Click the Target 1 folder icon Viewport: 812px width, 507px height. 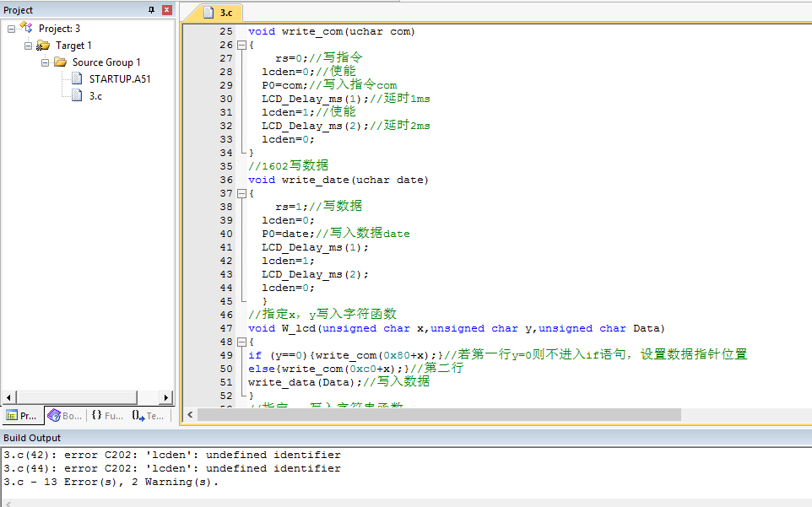(x=43, y=46)
